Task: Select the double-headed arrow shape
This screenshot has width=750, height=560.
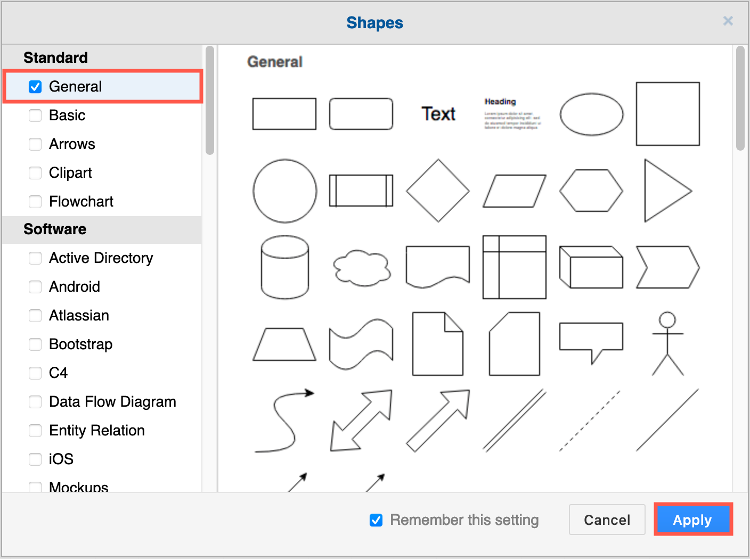Action: pos(362,420)
